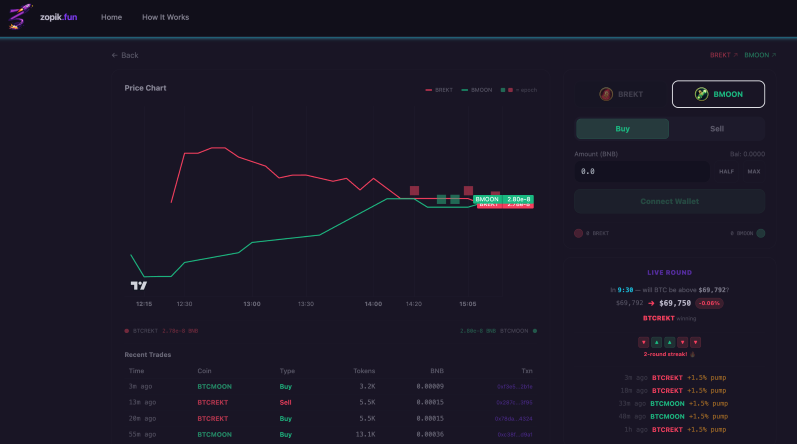Screen dimensions: 797x444
Task: Open the transaction hash for the 28m ago trade
Action: (x=513, y=419)
